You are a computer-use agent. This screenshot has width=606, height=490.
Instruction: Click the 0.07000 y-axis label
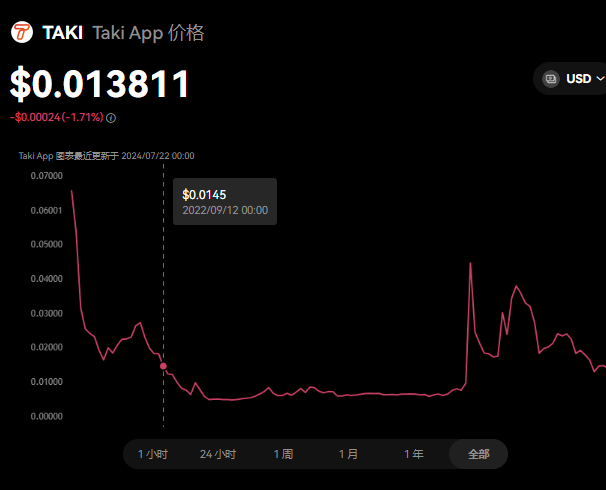[x=46, y=176]
